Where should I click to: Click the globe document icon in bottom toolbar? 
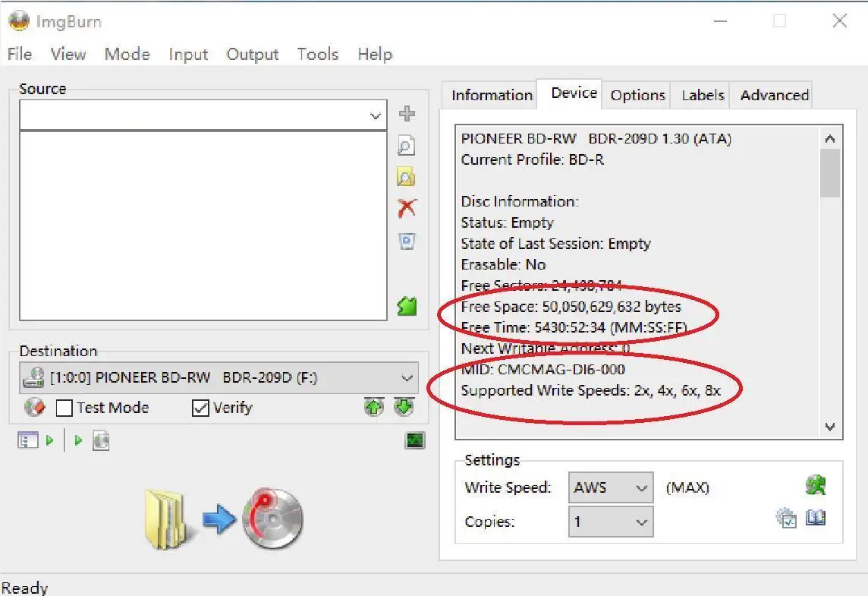tap(101, 441)
